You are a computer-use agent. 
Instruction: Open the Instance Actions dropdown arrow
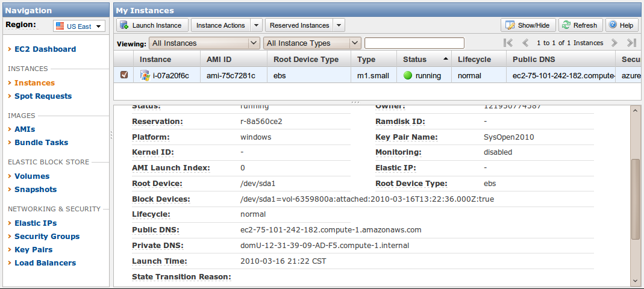click(255, 25)
